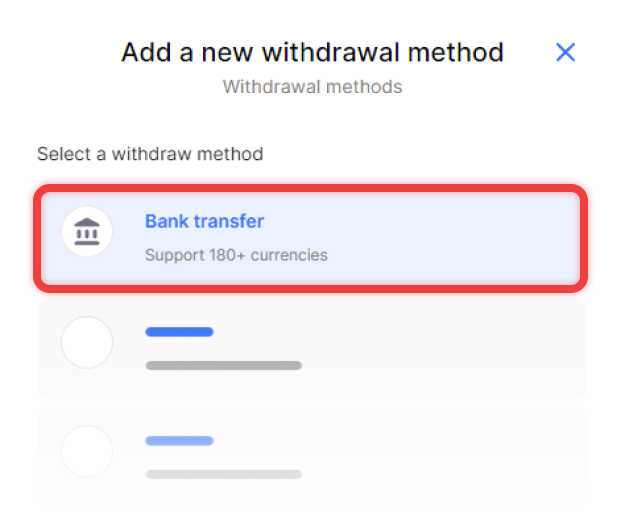Close the withdrawal method dialog
The image size is (625, 516).
pos(565,52)
